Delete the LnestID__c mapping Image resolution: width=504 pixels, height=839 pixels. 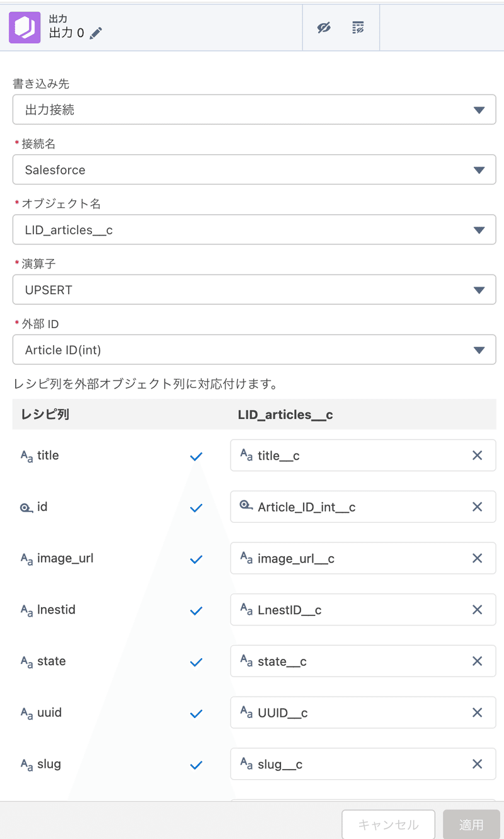click(x=477, y=610)
